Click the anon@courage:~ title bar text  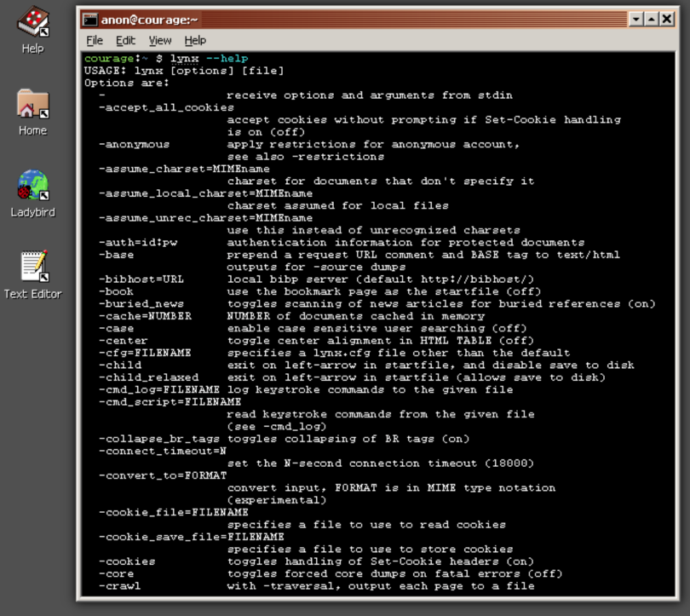coord(150,20)
